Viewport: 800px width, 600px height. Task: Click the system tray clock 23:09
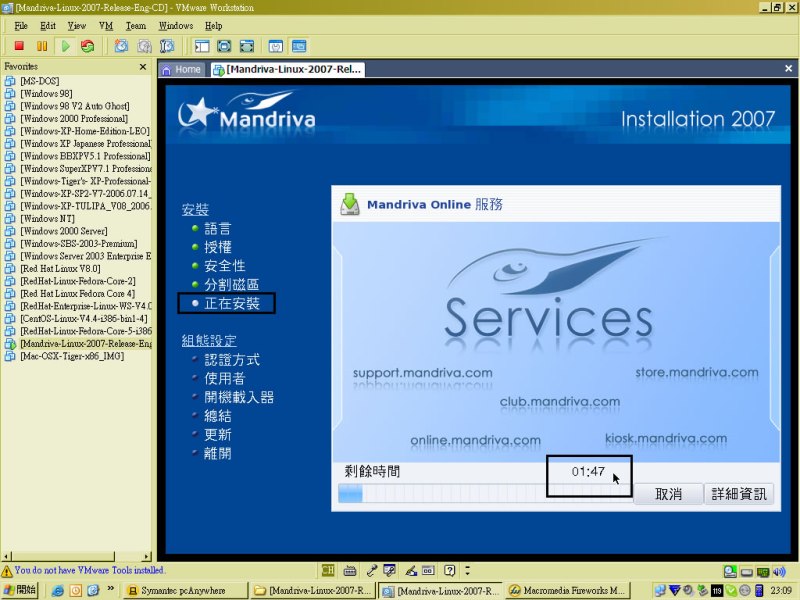781,590
